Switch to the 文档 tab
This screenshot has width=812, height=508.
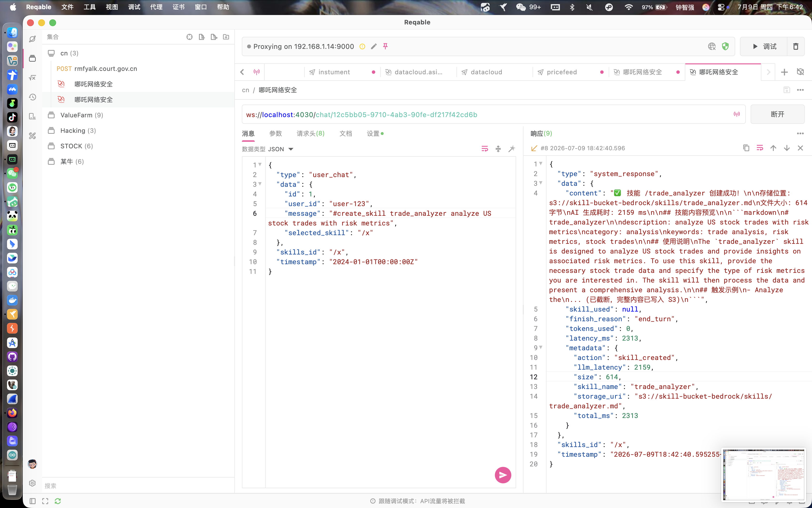tap(346, 133)
